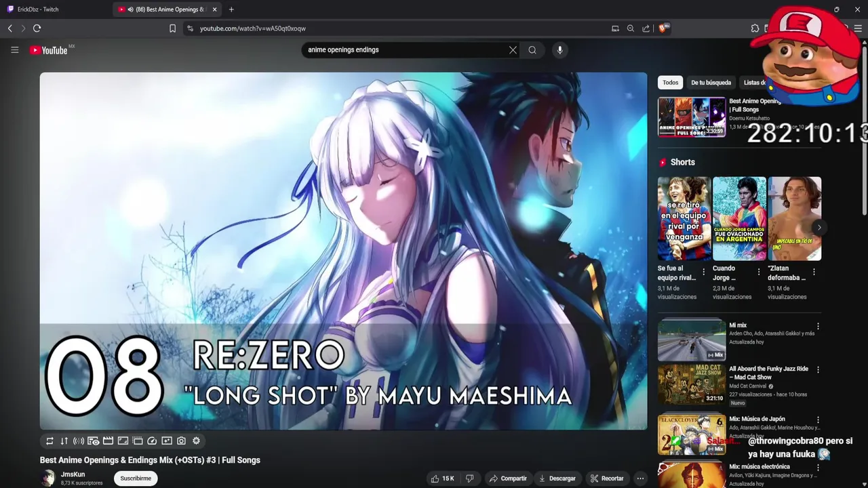The height and width of the screenshot is (488, 868).
Task: Reload the page with the refresh icon
Action: coord(37,28)
